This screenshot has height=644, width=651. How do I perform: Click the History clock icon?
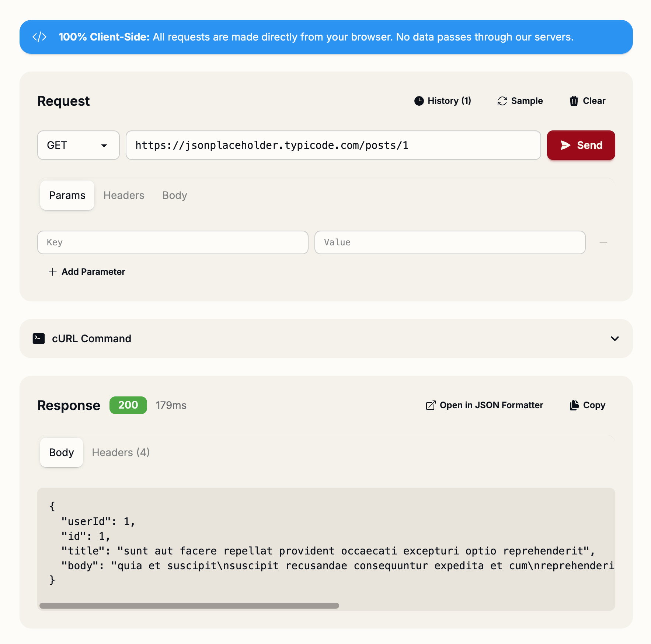point(419,101)
